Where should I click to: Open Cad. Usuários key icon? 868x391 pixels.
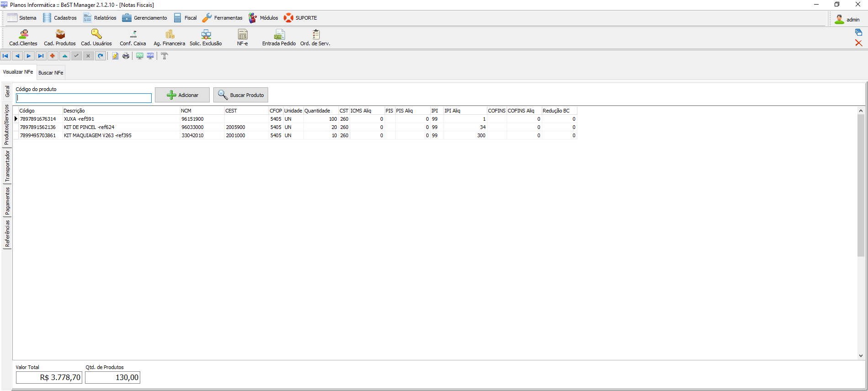pos(96,37)
